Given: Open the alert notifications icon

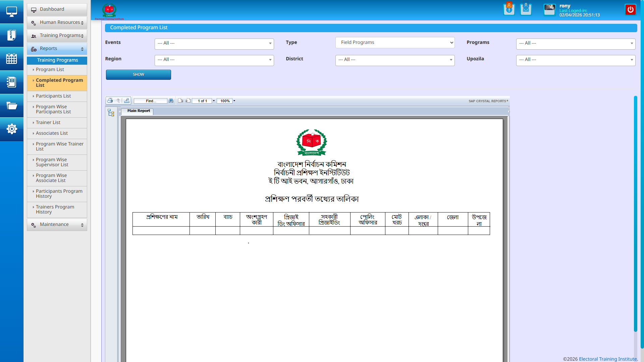Looking at the screenshot, I should pyautogui.click(x=509, y=9).
